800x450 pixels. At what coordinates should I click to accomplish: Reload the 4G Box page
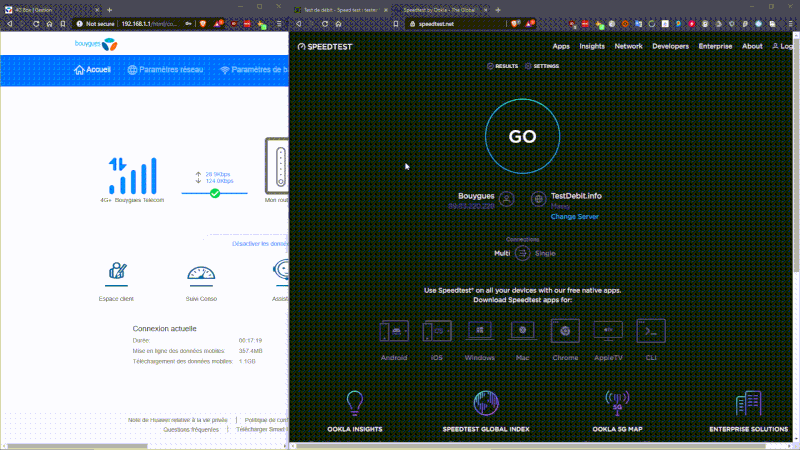(36, 23)
